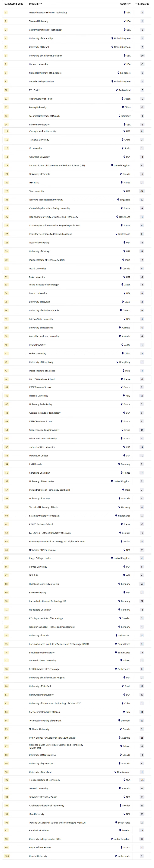This screenshot has width=154, height=868.
Task: Sort by the TREND 25/26 column header
Action: pos(142,4)
